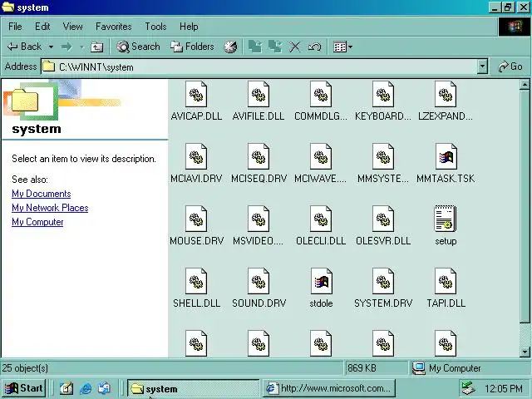Open the Edit menu
This screenshot has height=399, width=532.
click(42, 27)
